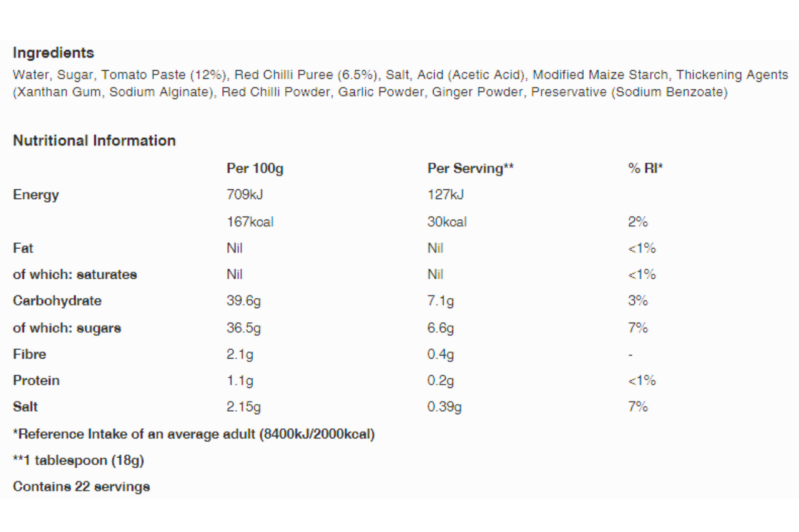
Task: Select the 30kcal per serving value
Action: point(447,221)
